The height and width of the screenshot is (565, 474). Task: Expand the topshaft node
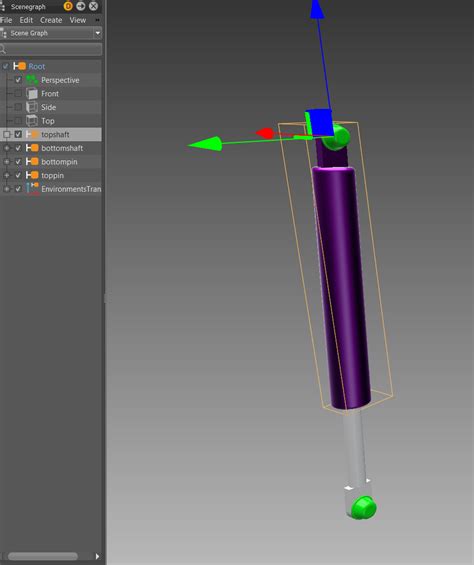pyautogui.click(x=6, y=134)
